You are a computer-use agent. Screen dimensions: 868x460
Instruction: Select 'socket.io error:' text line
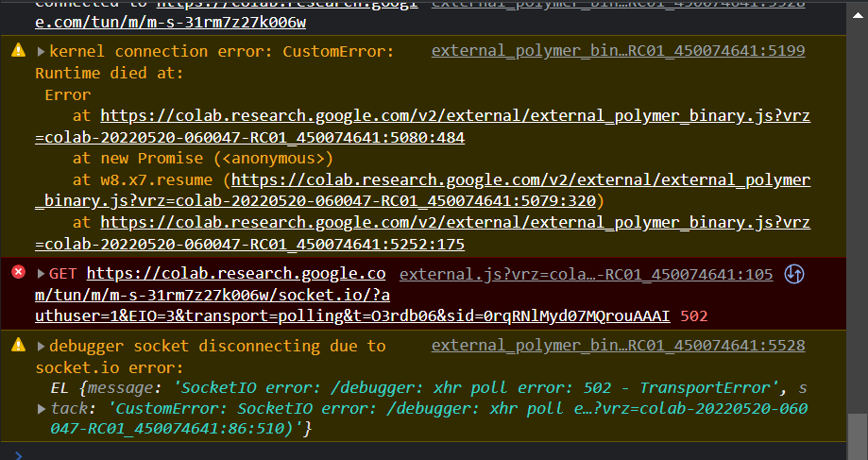(110, 367)
